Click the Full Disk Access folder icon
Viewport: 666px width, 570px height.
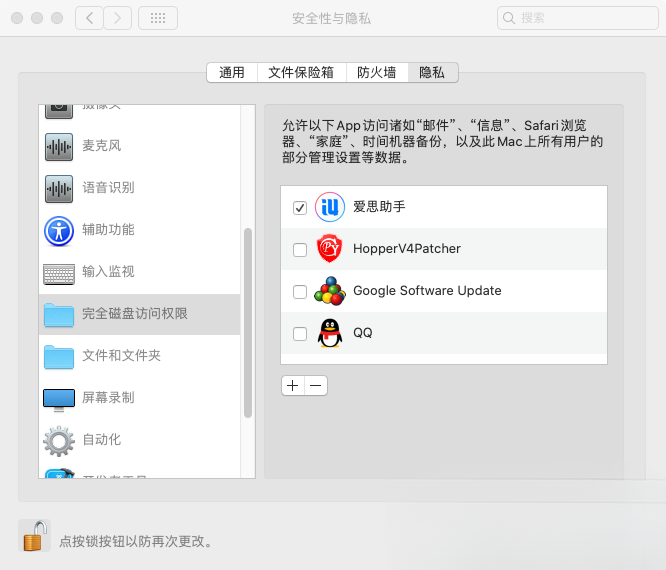point(59,315)
